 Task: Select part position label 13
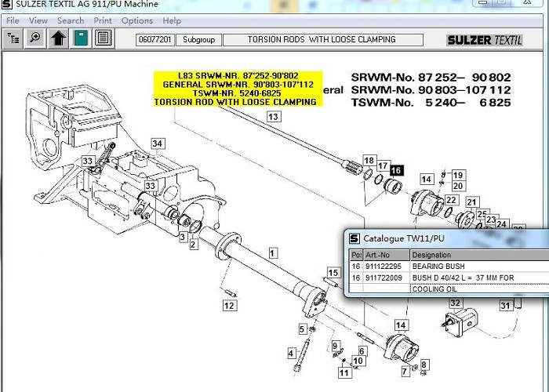[x=274, y=117]
